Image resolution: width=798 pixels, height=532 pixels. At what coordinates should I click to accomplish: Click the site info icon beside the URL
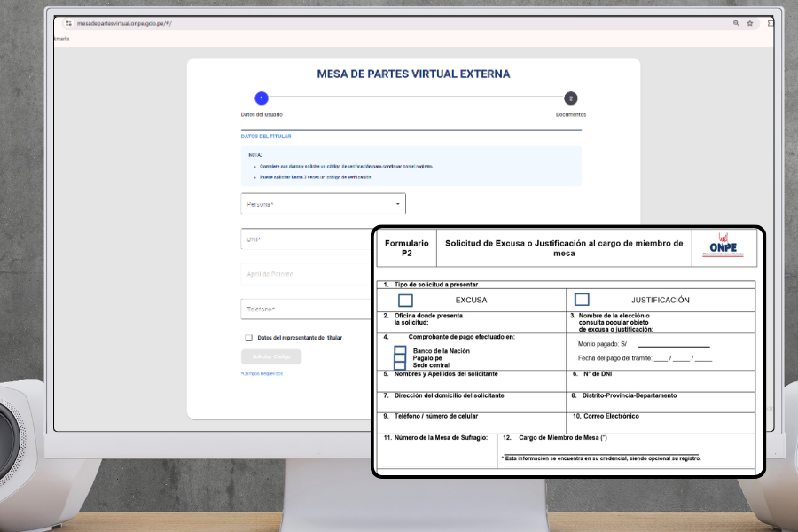pyautogui.click(x=68, y=23)
